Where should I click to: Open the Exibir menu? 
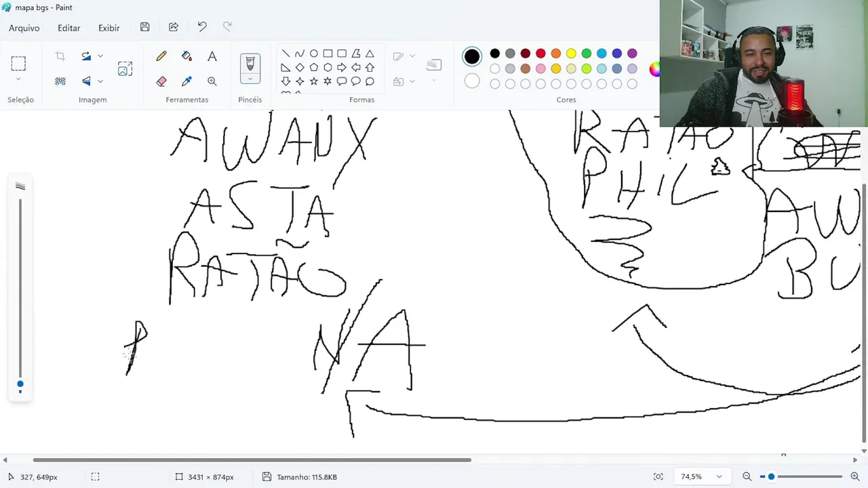108,28
